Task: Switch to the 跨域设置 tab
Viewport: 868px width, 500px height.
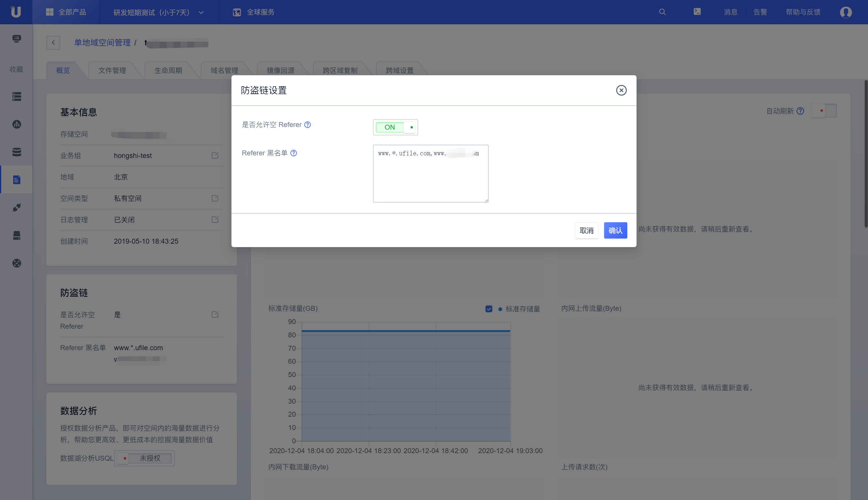Action: [399, 70]
